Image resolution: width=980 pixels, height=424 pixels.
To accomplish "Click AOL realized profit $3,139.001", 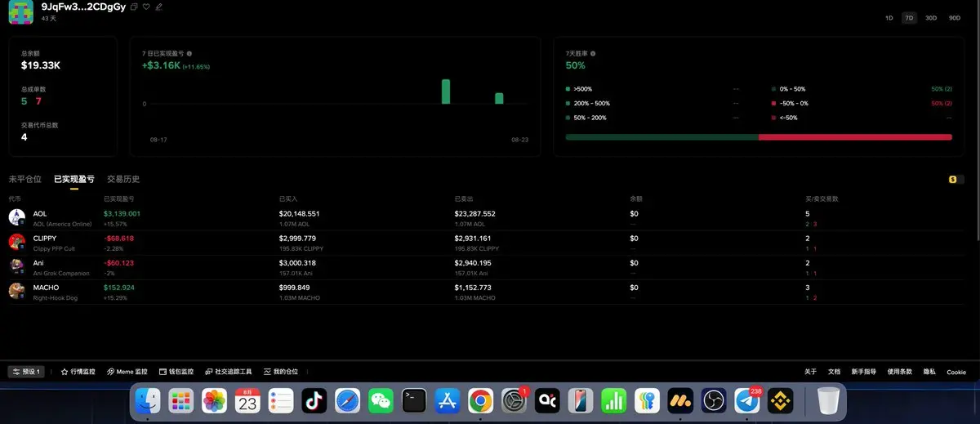I will click(122, 213).
